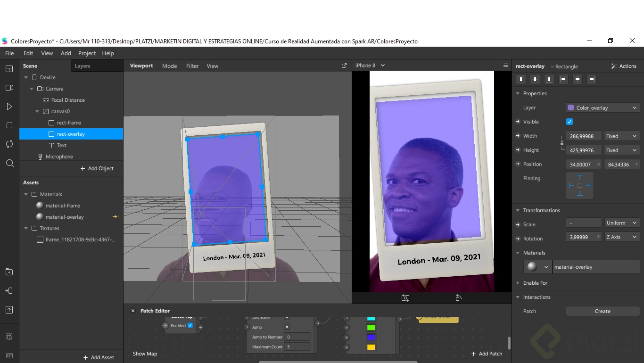The height and width of the screenshot is (363, 644).
Task: Close the Patch Editor with X icon
Action: (x=133, y=311)
